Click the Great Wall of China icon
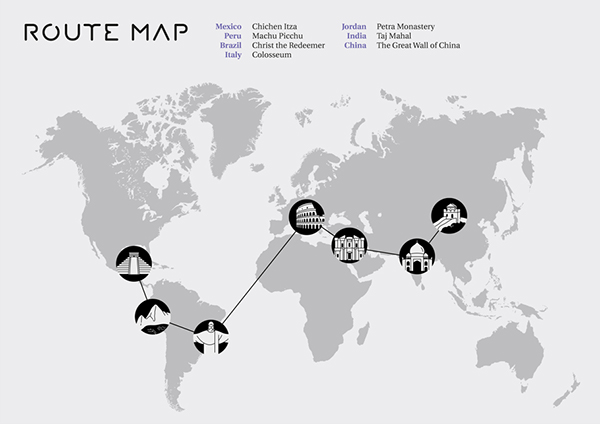This screenshot has height=424, width=600. pos(449,215)
